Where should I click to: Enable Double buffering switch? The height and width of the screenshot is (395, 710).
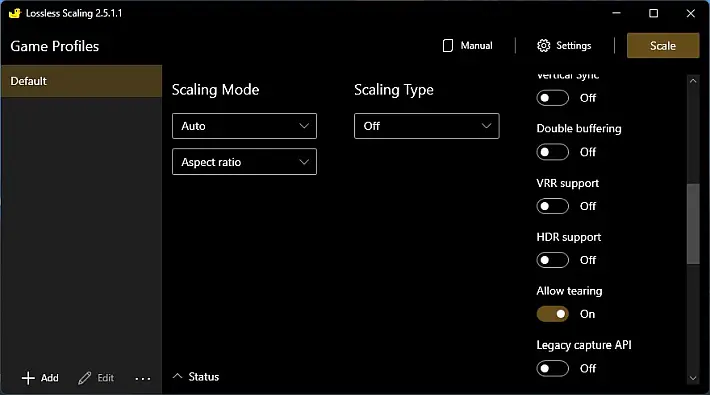click(x=552, y=152)
